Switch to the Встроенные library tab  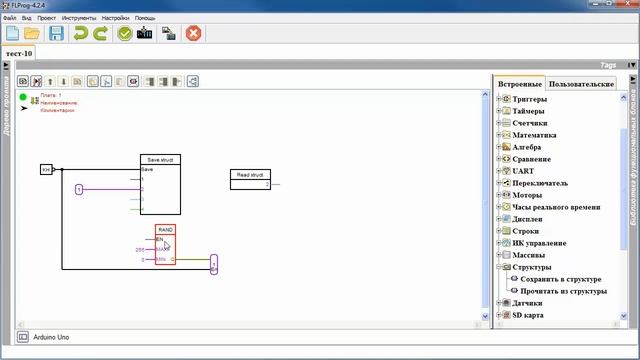click(520, 84)
